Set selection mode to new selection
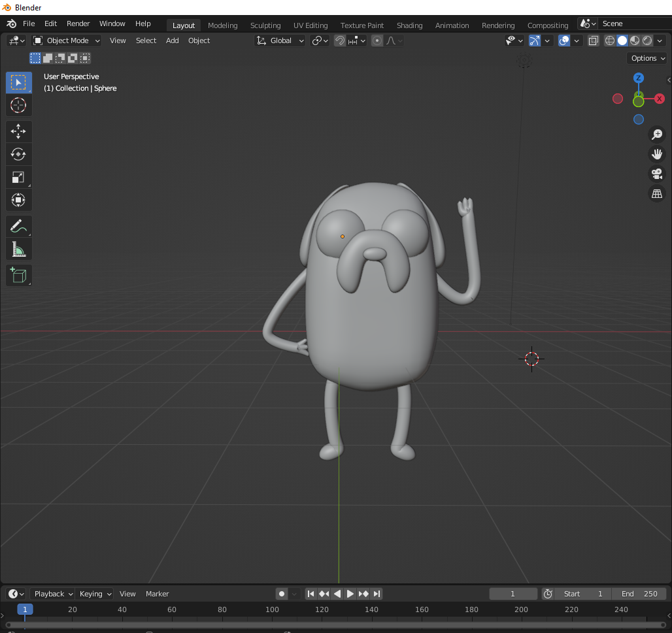672x633 pixels. point(35,58)
